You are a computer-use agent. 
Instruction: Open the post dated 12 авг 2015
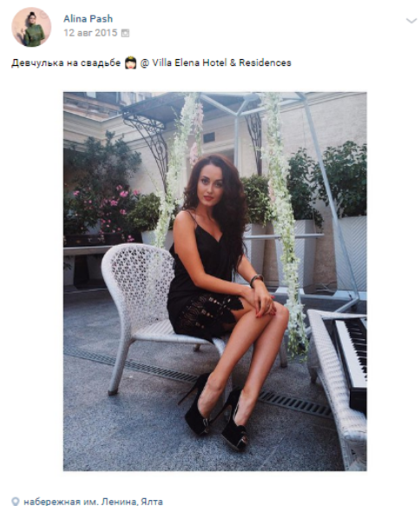coord(90,33)
